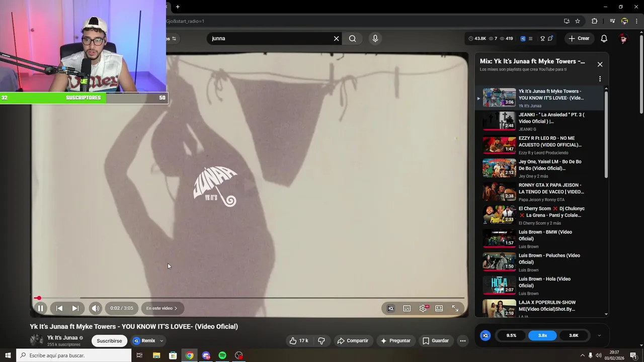The width and height of the screenshot is (644, 362).
Task: Select the 3.6K vidIQ metric
Action: (574, 335)
